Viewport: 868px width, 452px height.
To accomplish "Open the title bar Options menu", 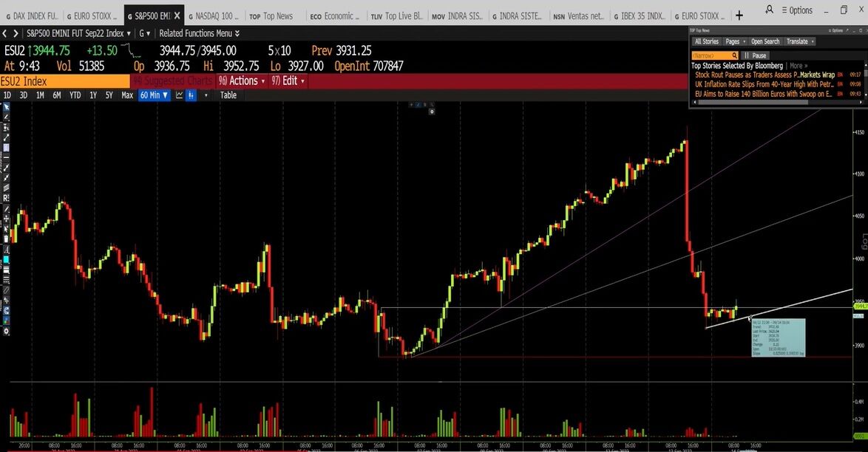I will (x=797, y=10).
